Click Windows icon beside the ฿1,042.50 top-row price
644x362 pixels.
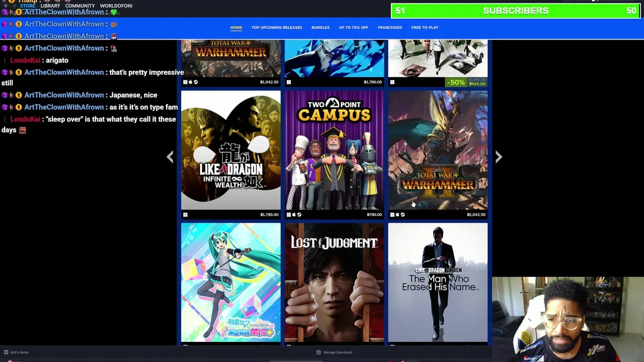[x=185, y=82]
